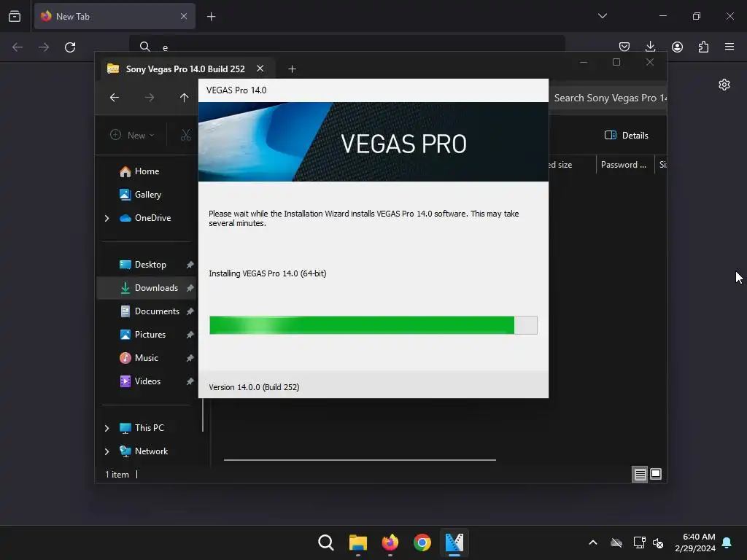Screen dimensions: 747x560
Task: Open Firefox downloads panel
Action: coord(650,47)
